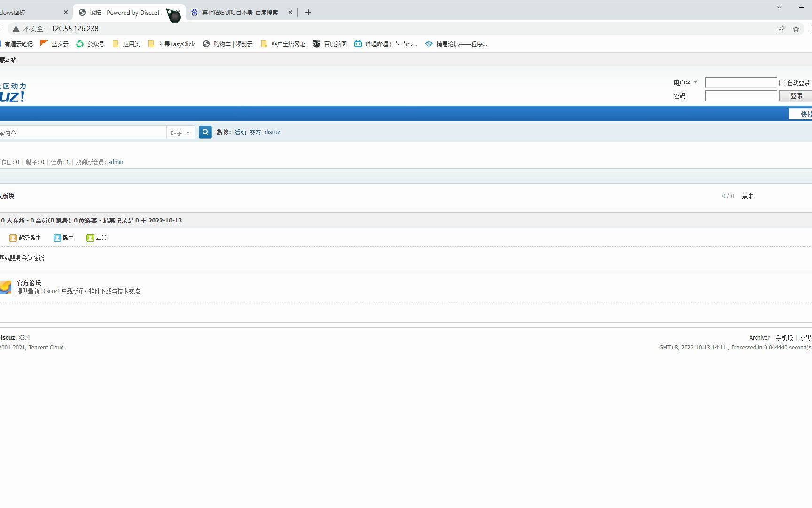812x508 pixels.
Task: Open the 官方论坛 link
Action: click(29, 283)
